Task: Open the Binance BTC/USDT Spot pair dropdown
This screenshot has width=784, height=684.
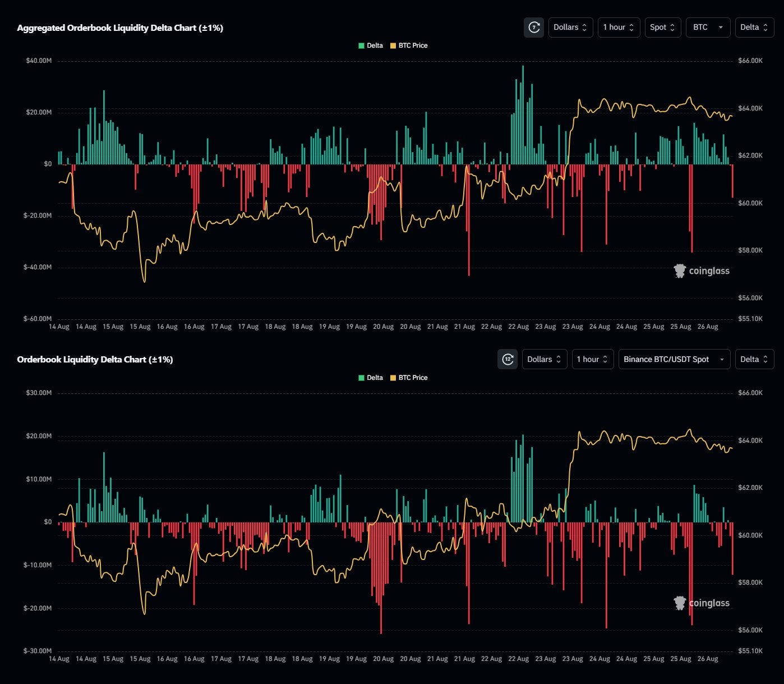Action: pos(674,359)
